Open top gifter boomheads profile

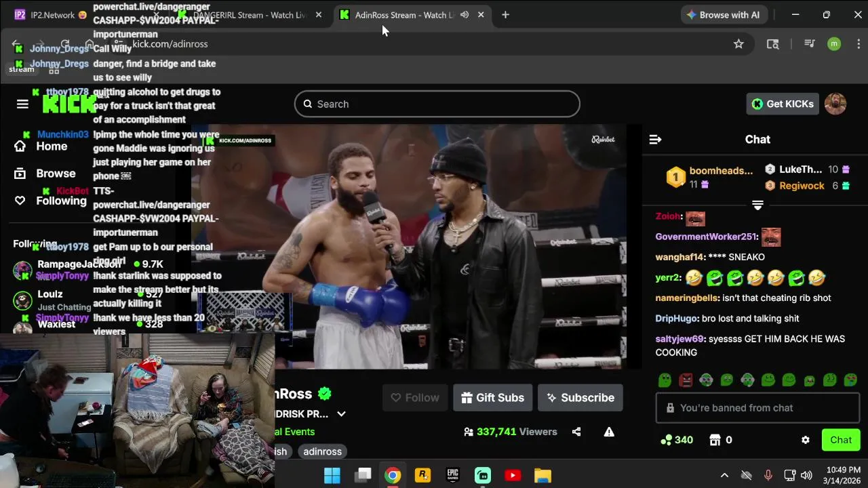pyautogui.click(x=721, y=171)
